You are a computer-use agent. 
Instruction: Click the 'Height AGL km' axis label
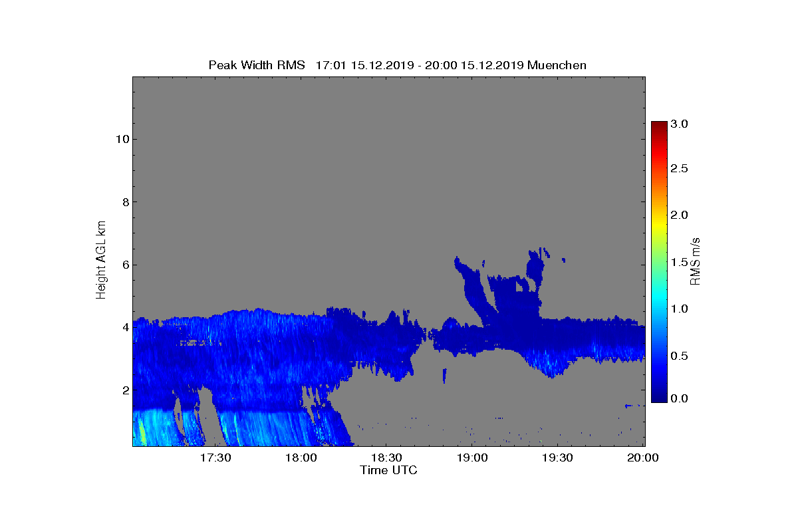pyautogui.click(x=101, y=259)
